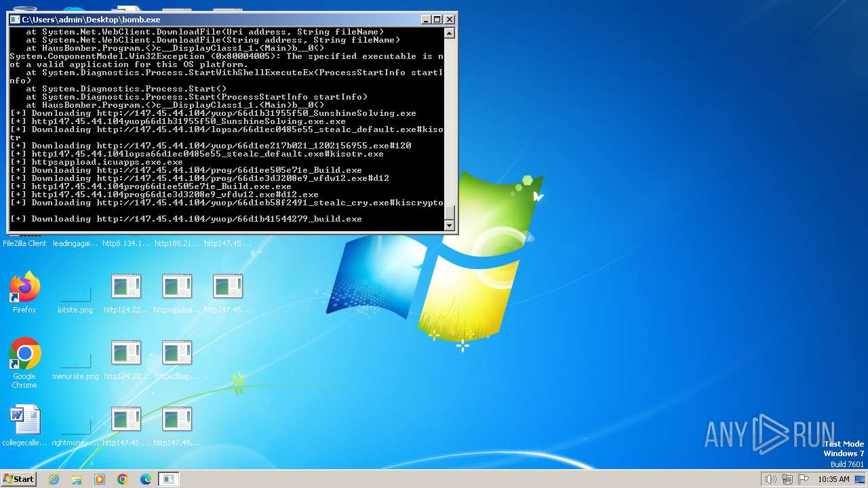868x488 pixels.
Task: Click the 'Downloading ...SunshineSolving.exe' console line
Action: (213, 113)
